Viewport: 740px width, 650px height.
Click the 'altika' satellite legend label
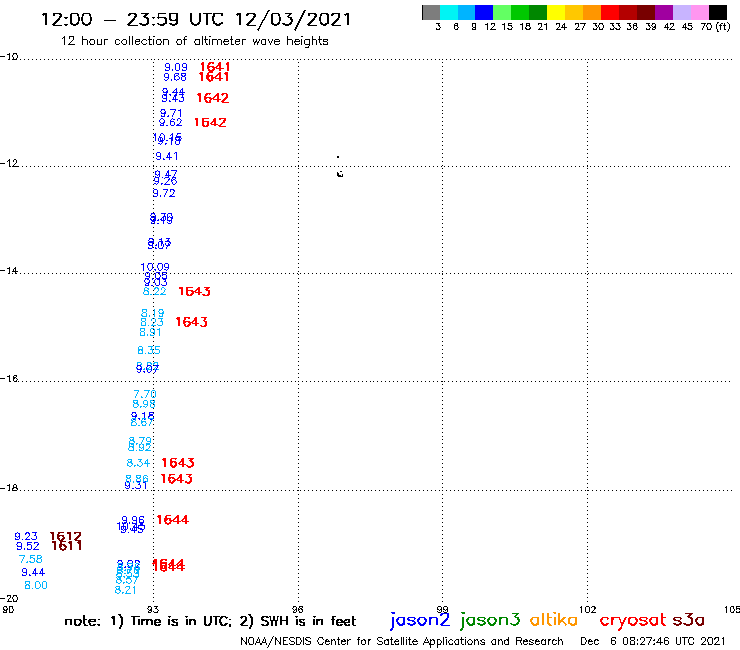[553, 620]
